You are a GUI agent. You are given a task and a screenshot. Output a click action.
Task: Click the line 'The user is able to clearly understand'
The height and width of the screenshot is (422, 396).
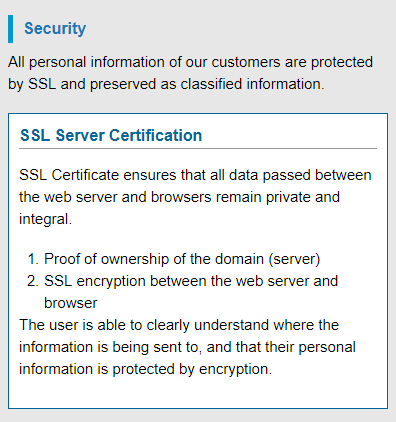[179, 325]
